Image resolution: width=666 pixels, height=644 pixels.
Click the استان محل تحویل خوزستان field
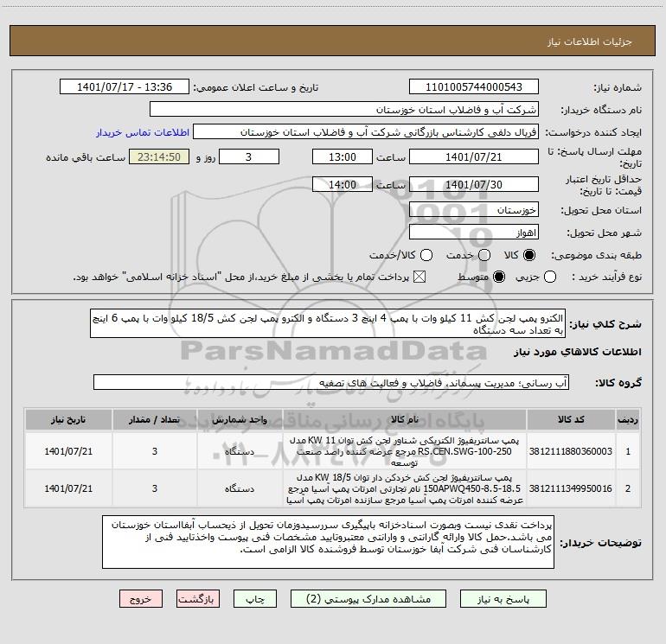tap(474, 210)
